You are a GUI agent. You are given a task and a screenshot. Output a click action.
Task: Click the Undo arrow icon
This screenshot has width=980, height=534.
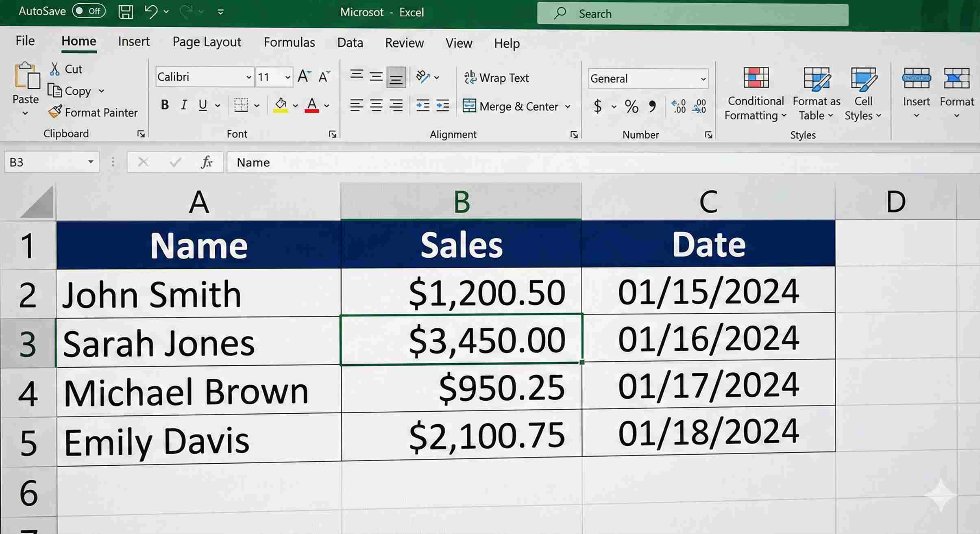[x=151, y=12]
